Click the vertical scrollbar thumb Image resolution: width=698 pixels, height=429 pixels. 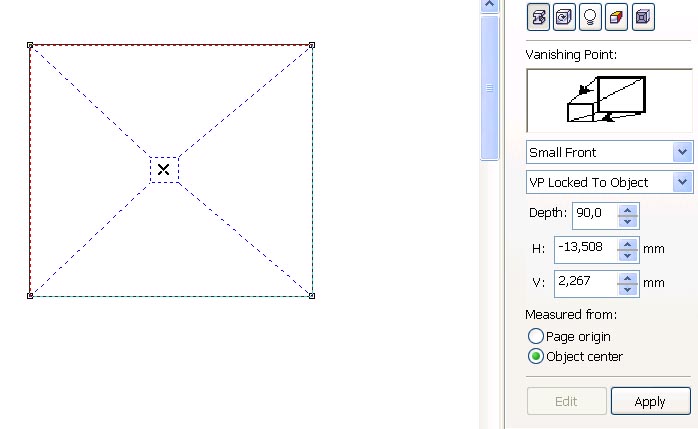tap(490, 87)
